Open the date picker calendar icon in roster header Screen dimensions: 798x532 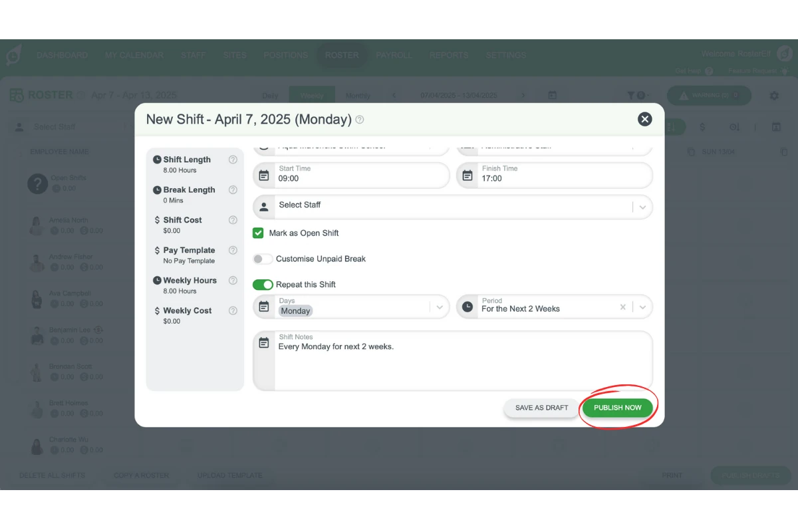[x=553, y=96]
